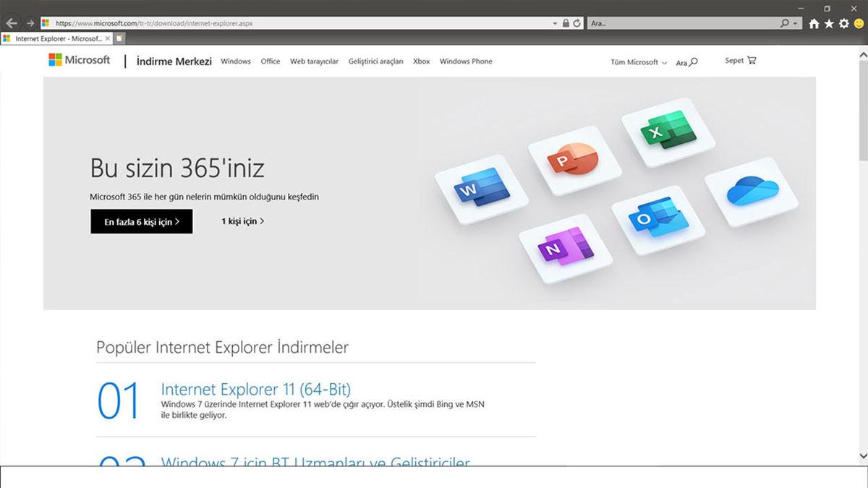Click the En fazla 6 kişi için button

[x=141, y=221]
